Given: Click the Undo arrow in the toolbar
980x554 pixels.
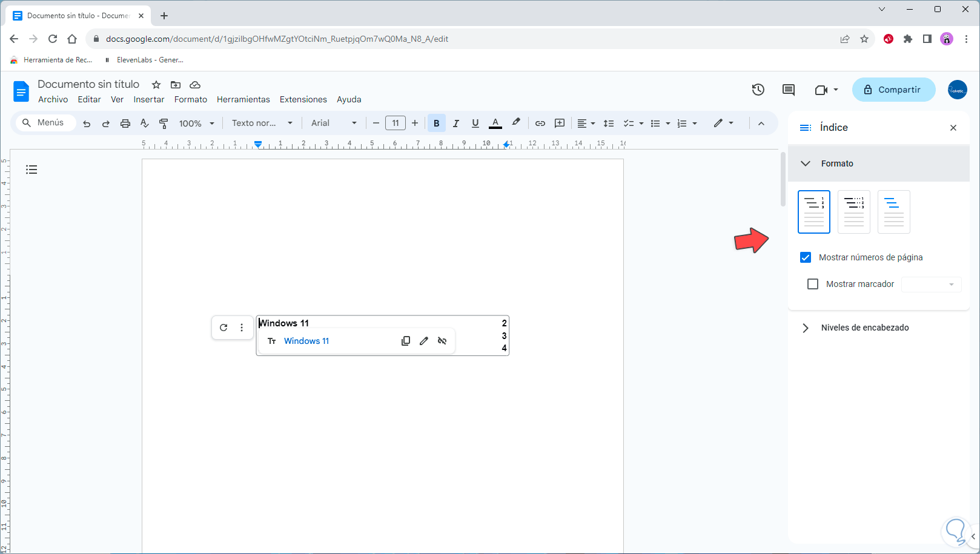Looking at the screenshot, I should tap(87, 124).
